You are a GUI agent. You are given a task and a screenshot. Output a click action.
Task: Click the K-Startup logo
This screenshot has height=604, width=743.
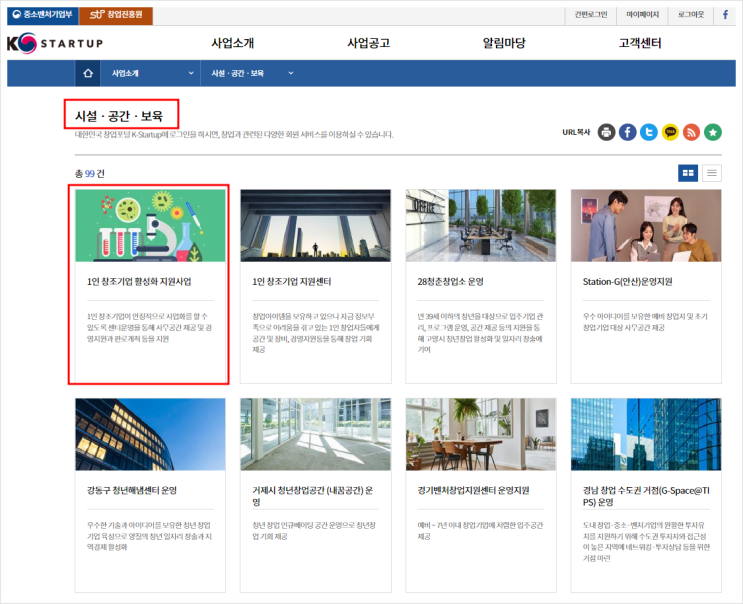point(55,43)
